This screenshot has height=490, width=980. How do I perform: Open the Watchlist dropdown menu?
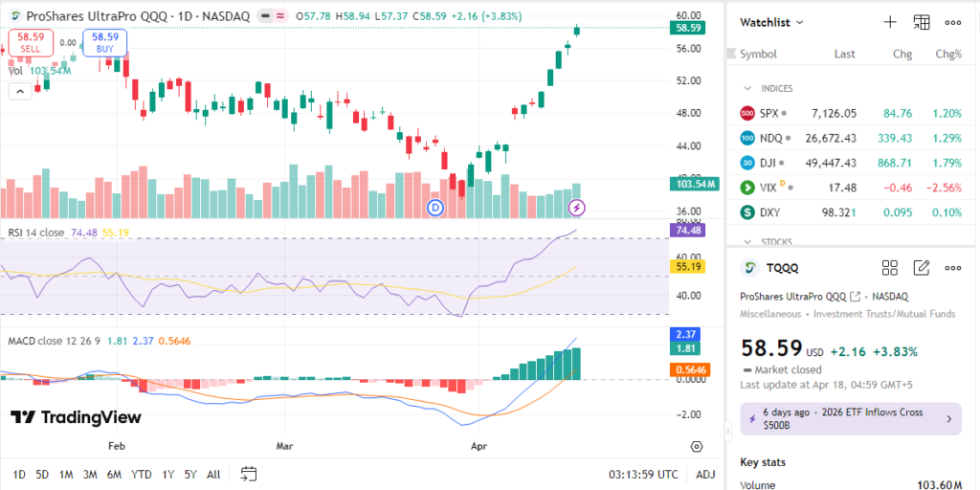click(771, 22)
